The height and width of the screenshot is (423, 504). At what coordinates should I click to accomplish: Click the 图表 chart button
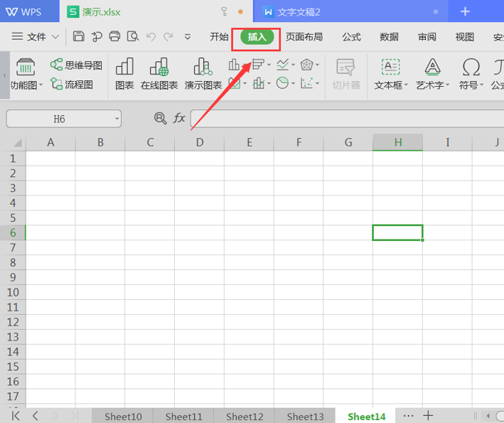[124, 74]
